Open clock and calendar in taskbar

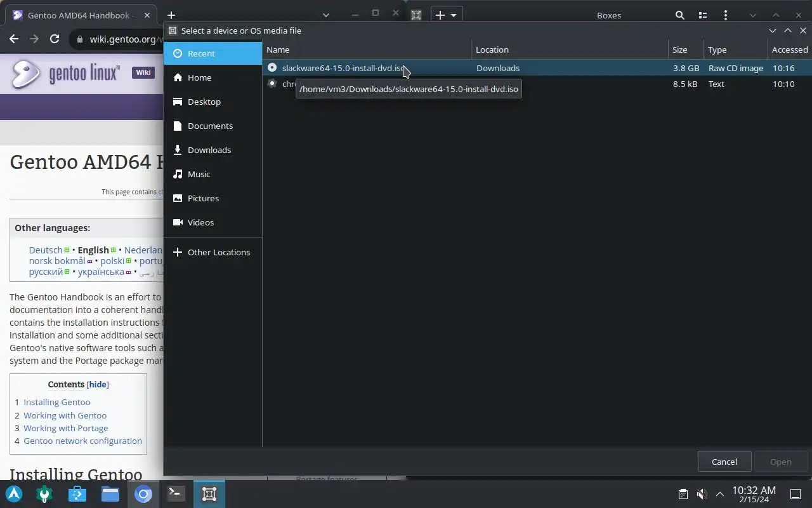pyautogui.click(x=754, y=494)
